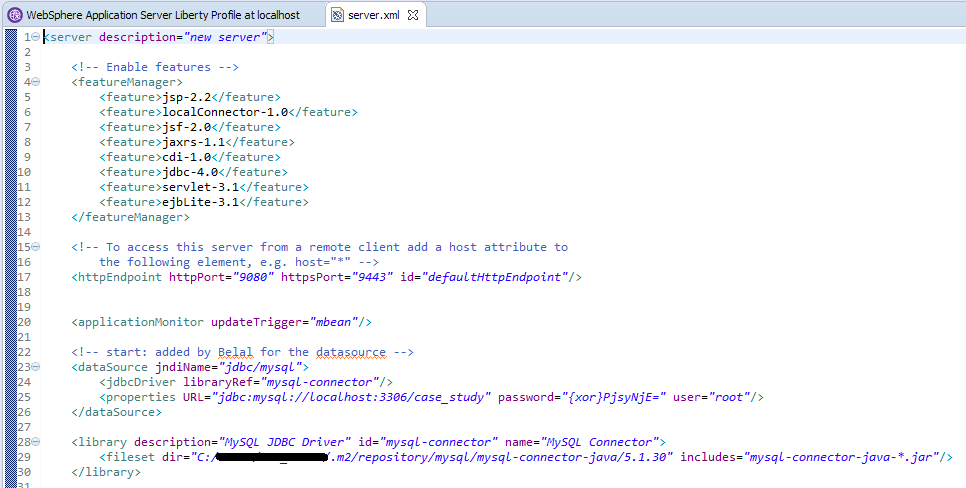
Task: Click the ejbLite-3.1 feature text
Action: [x=200, y=202]
